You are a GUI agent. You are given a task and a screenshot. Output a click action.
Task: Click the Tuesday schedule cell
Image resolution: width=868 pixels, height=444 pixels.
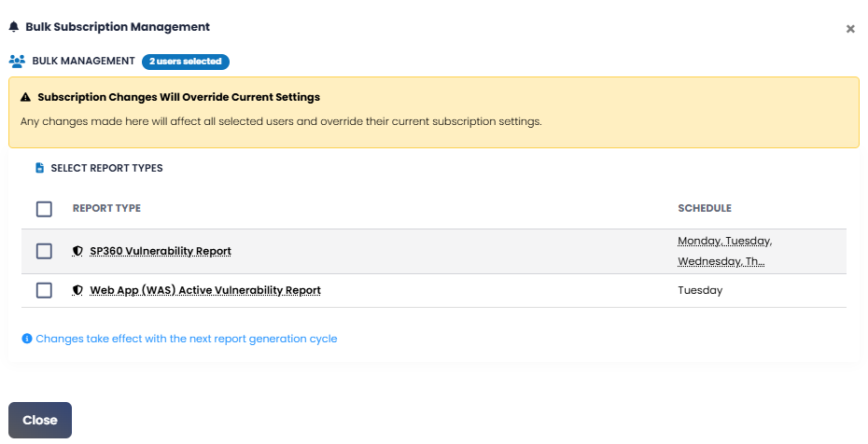[700, 290]
